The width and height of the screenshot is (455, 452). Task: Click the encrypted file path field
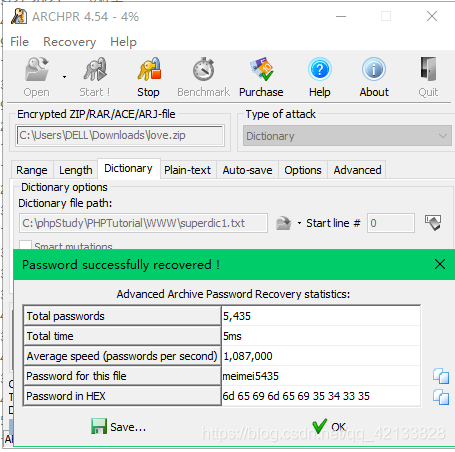pyautogui.click(x=120, y=135)
